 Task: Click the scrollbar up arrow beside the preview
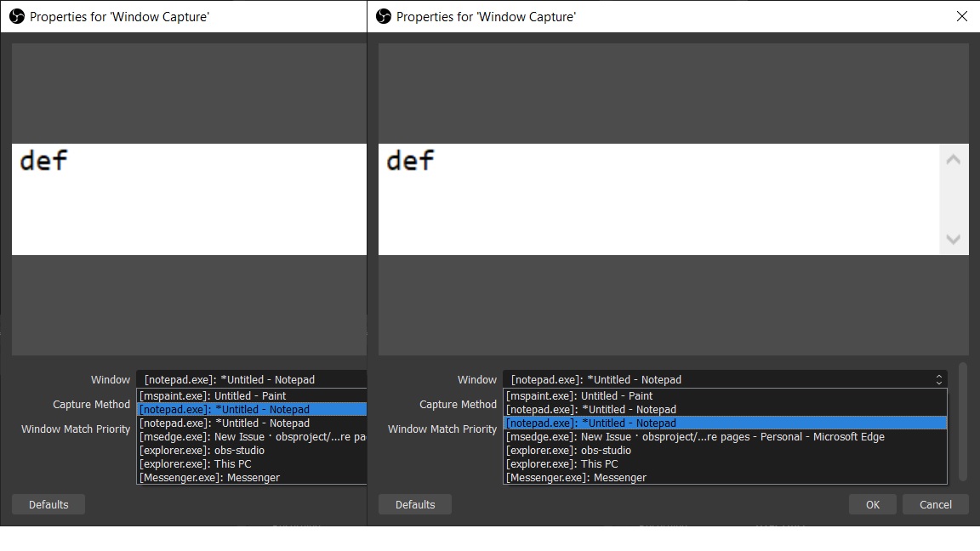954,159
